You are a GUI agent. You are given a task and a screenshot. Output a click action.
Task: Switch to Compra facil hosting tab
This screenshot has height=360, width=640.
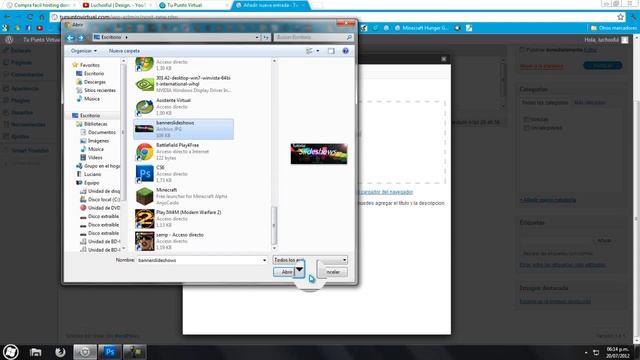[x=39, y=5]
